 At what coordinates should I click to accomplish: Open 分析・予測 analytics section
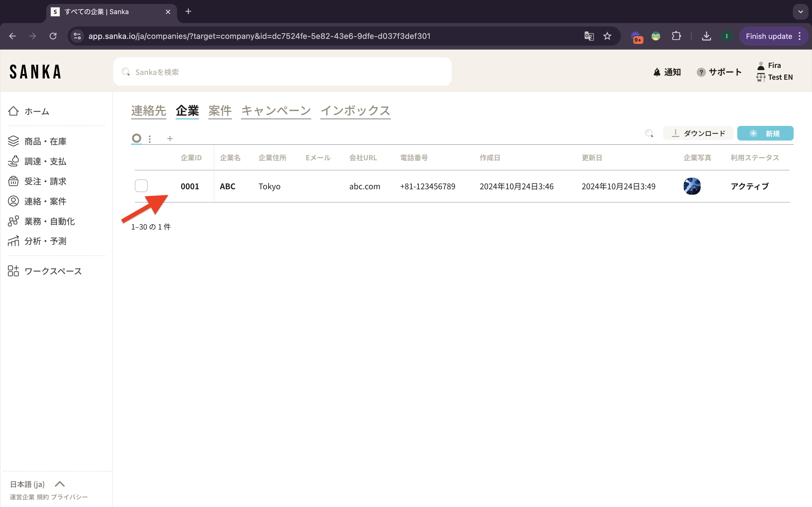click(x=45, y=241)
